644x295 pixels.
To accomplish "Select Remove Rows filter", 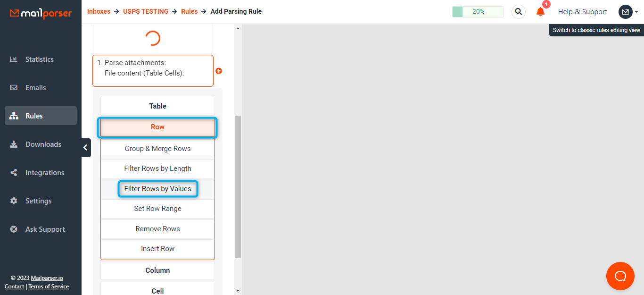I will pos(157,229).
